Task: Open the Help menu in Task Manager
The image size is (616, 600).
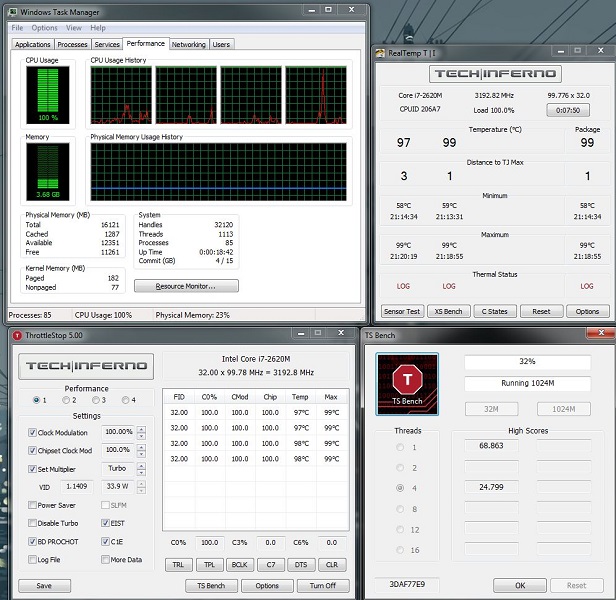Action: pos(98,28)
